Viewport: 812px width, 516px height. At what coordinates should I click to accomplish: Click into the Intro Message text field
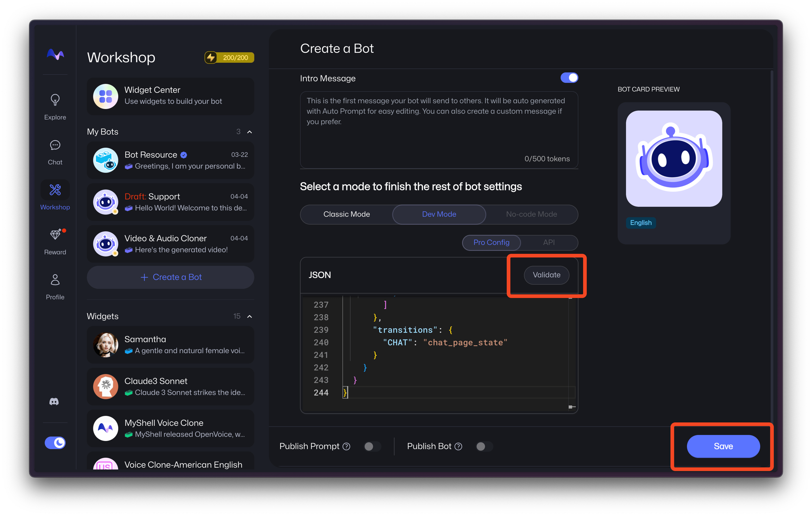(x=439, y=130)
